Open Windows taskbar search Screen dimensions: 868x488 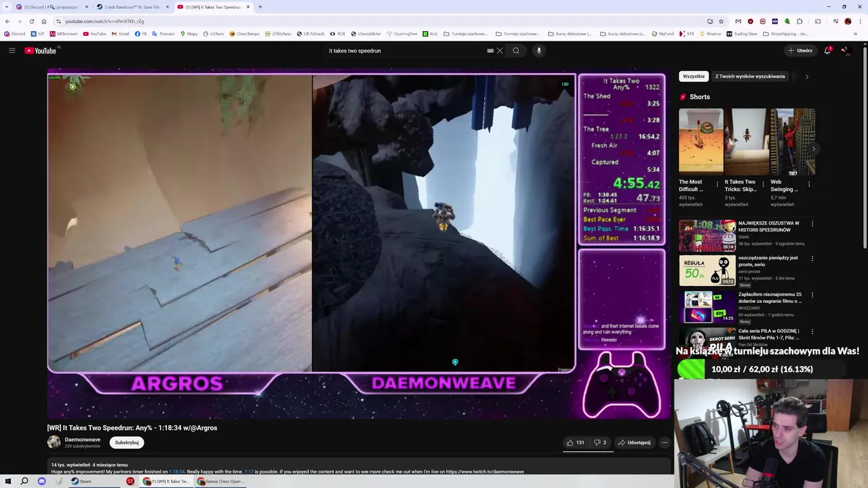(24, 481)
